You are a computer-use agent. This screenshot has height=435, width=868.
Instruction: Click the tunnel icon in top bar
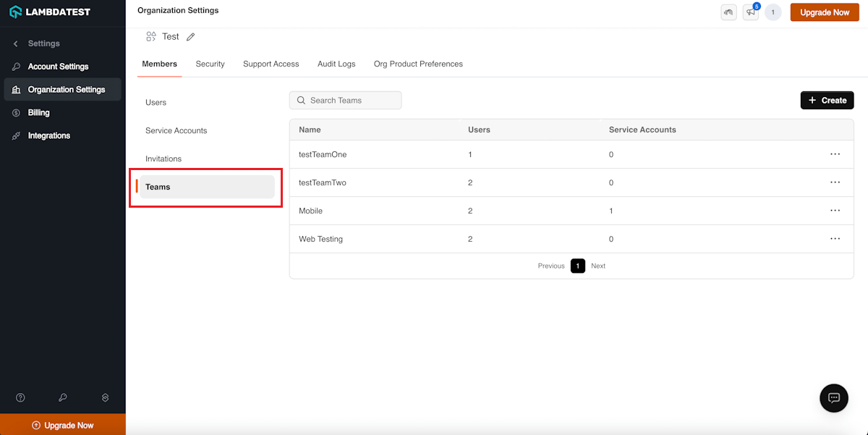tap(728, 12)
